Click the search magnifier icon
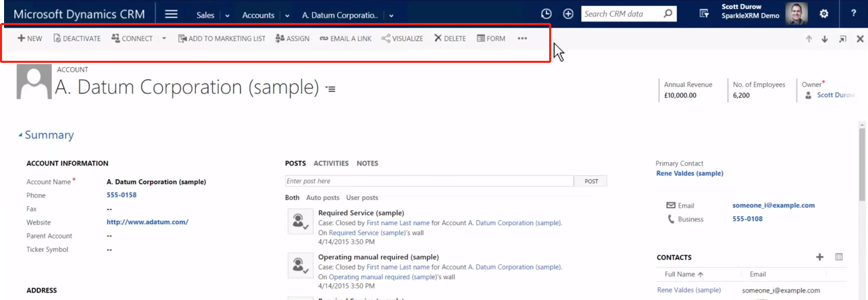The height and width of the screenshot is (300, 868). click(667, 14)
